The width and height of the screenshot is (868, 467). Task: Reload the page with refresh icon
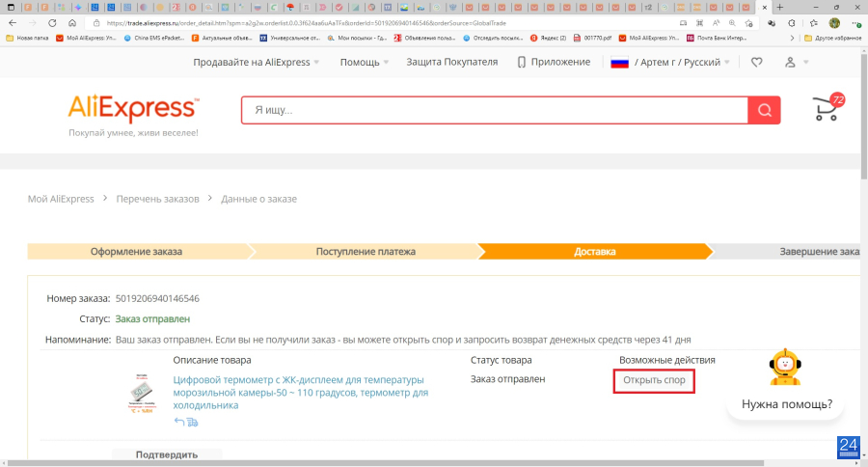(x=52, y=23)
